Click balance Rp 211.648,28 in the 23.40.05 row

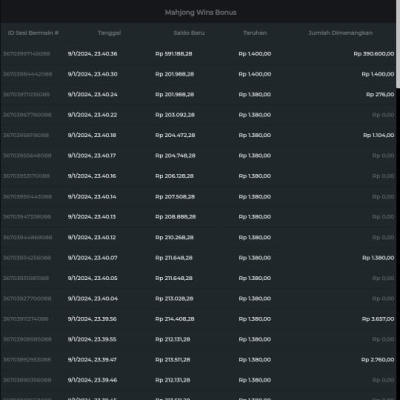pyautogui.click(x=174, y=278)
